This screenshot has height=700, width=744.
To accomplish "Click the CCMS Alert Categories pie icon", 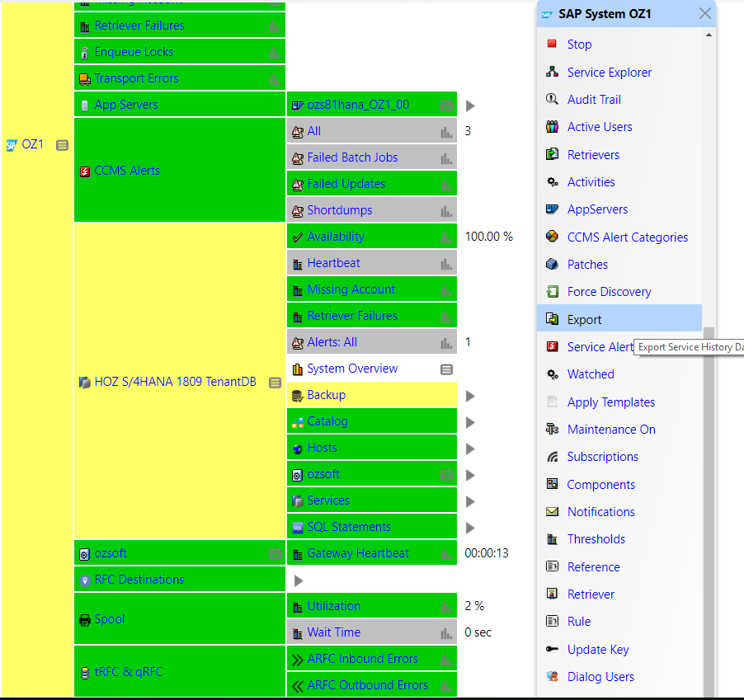I will coord(552,236).
